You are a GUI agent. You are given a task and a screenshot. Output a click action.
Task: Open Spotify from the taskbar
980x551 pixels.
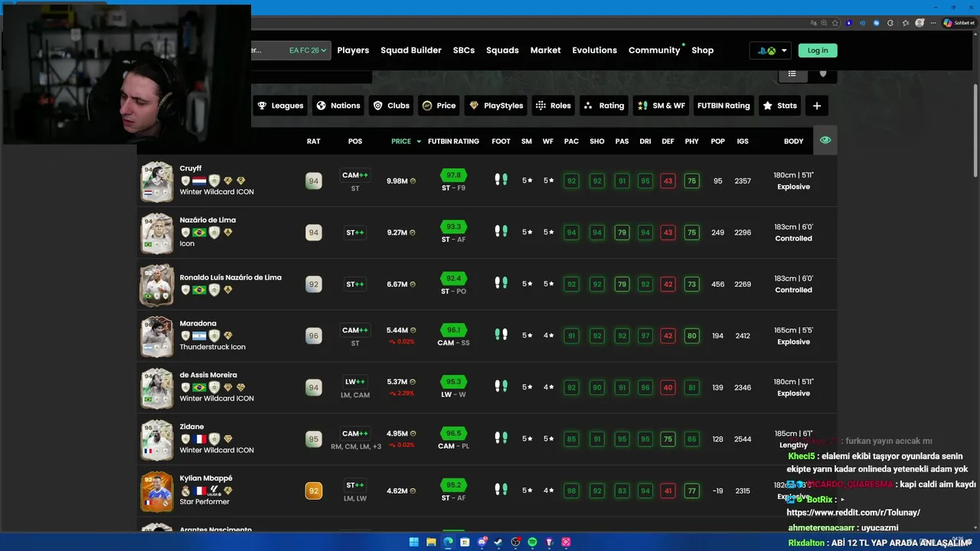(532, 542)
